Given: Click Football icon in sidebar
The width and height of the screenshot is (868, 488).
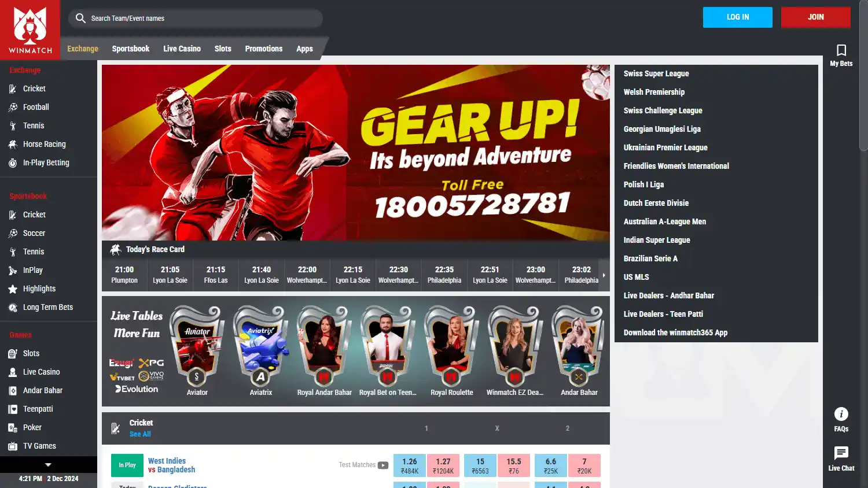Looking at the screenshot, I should pos(13,108).
